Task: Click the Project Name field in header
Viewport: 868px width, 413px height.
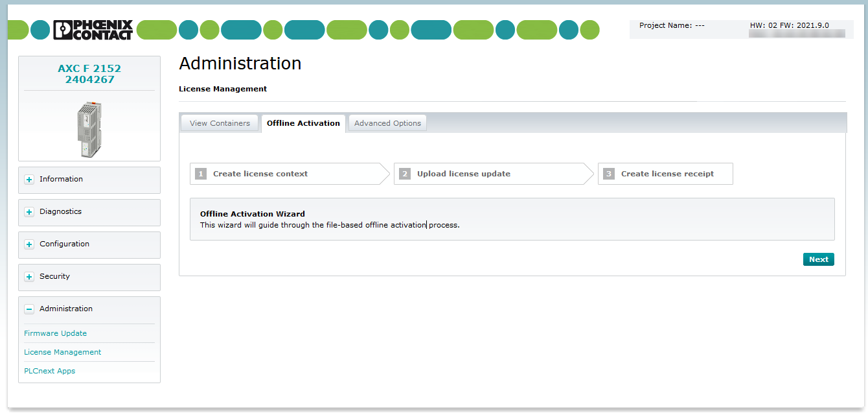Action: (672, 25)
